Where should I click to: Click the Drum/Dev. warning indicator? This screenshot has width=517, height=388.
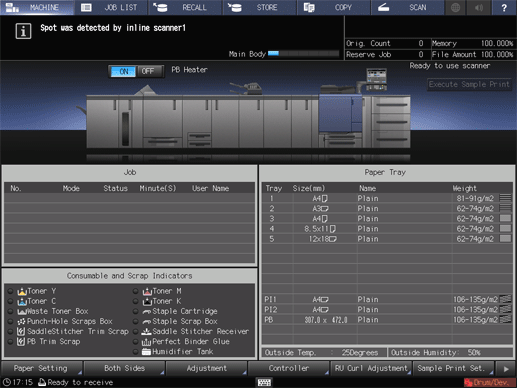[489, 382]
